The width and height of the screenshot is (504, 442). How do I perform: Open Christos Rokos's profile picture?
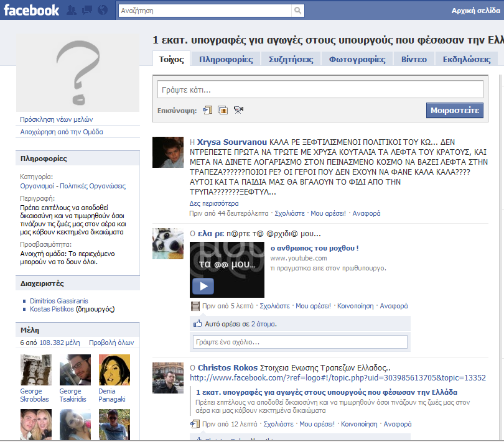[x=168, y=378]
